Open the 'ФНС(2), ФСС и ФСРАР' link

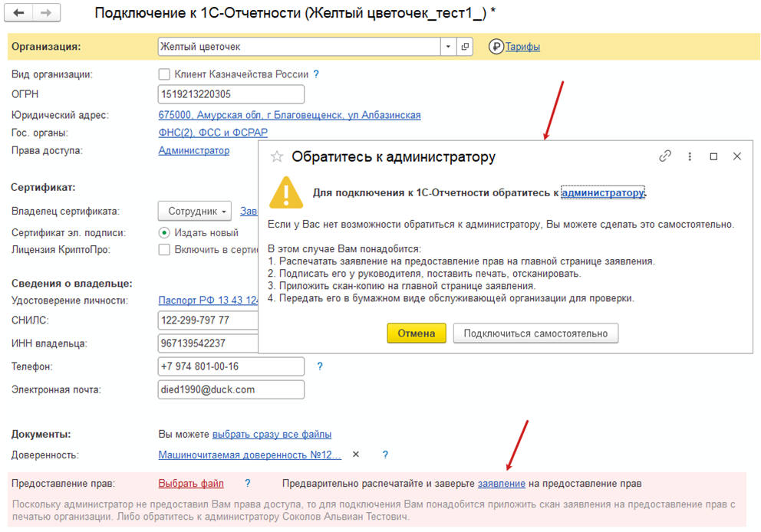click(x=213, y=133)
